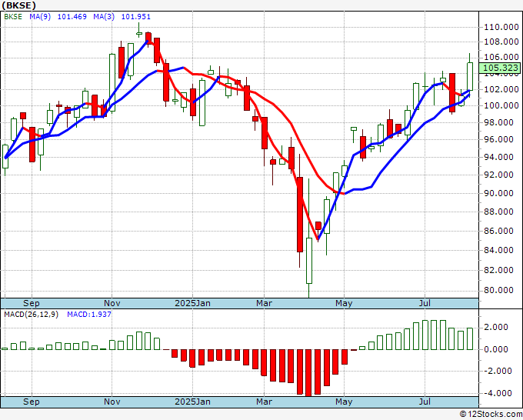
Task: Click the MACD(26,12,9) indicator label
Action: (x=31, y=315)
